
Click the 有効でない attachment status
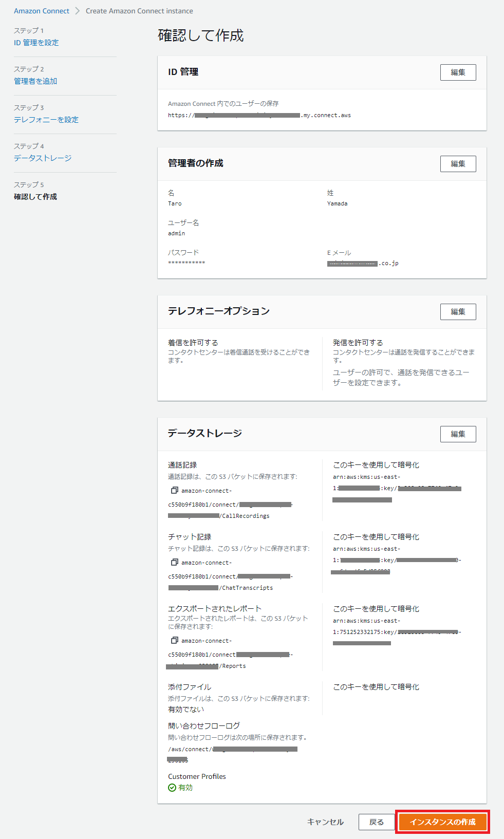(x=186, y=710)
